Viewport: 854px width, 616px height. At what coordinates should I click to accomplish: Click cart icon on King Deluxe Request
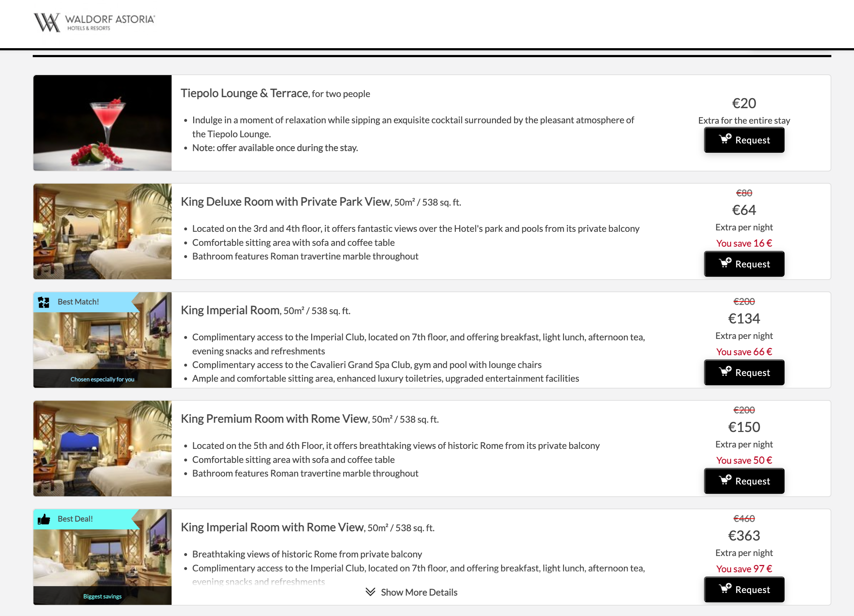724,263
